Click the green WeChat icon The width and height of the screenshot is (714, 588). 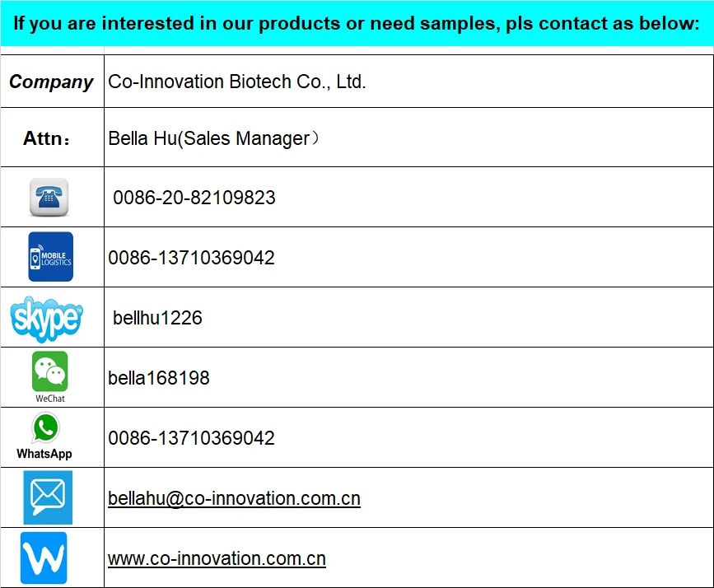click(x=49, y=372)
